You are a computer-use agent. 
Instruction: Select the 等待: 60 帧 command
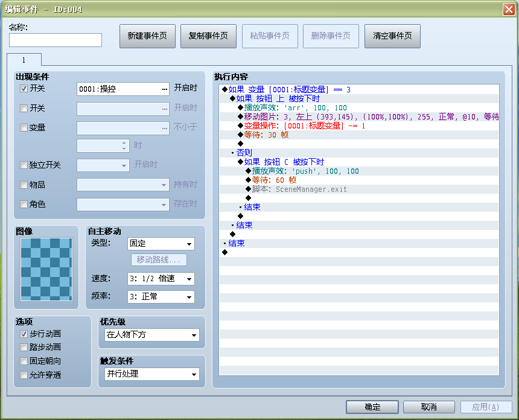(x=359, y=180)
